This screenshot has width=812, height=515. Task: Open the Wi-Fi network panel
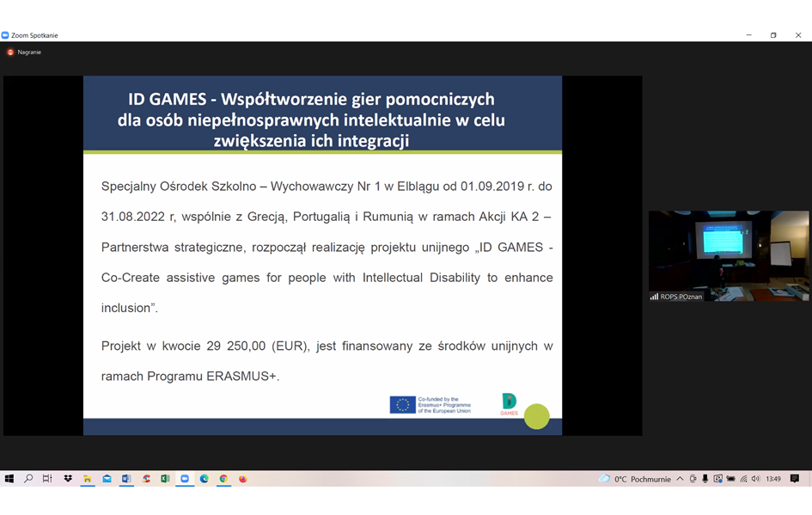[x=743, y=479]
